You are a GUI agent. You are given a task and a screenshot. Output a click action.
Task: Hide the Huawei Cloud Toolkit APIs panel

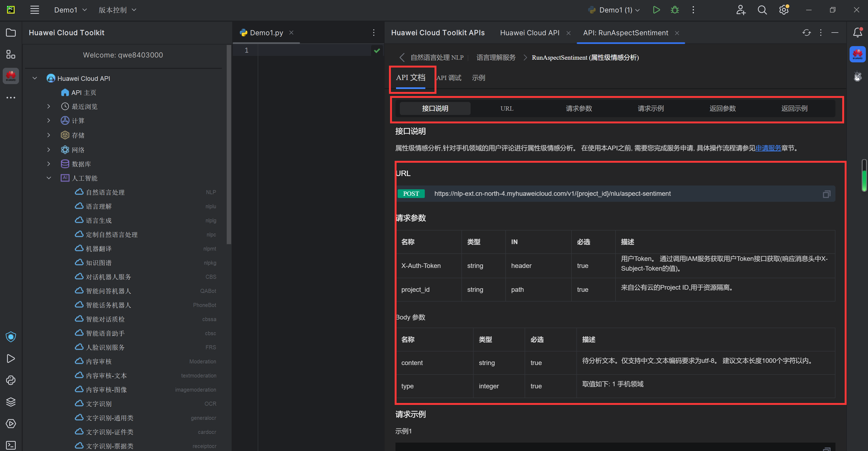pos(835,33)
